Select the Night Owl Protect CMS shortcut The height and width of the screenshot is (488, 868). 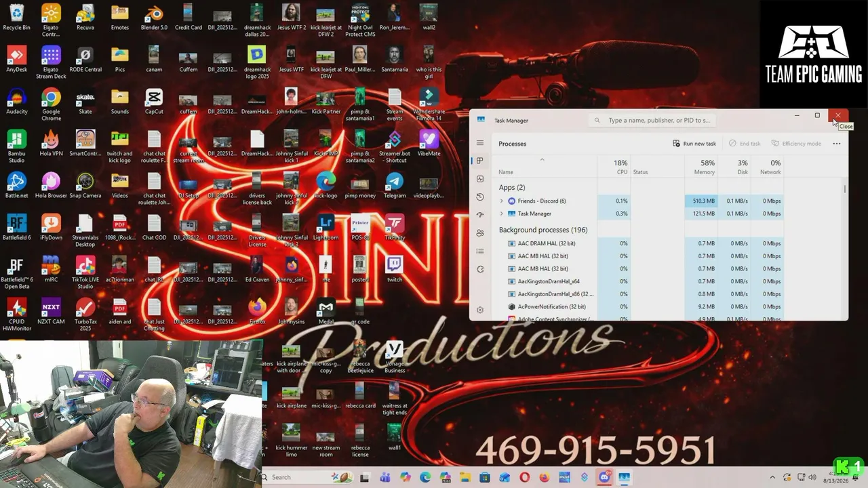[360, 20]
